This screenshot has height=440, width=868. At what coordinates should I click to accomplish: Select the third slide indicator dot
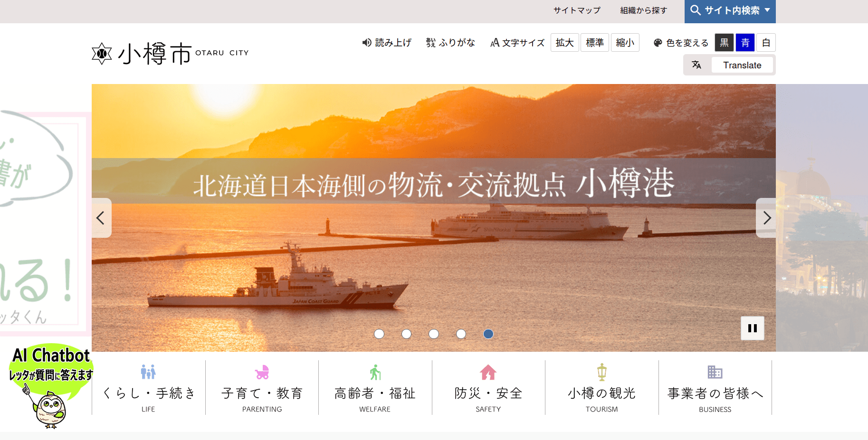(x=434, y=334)
